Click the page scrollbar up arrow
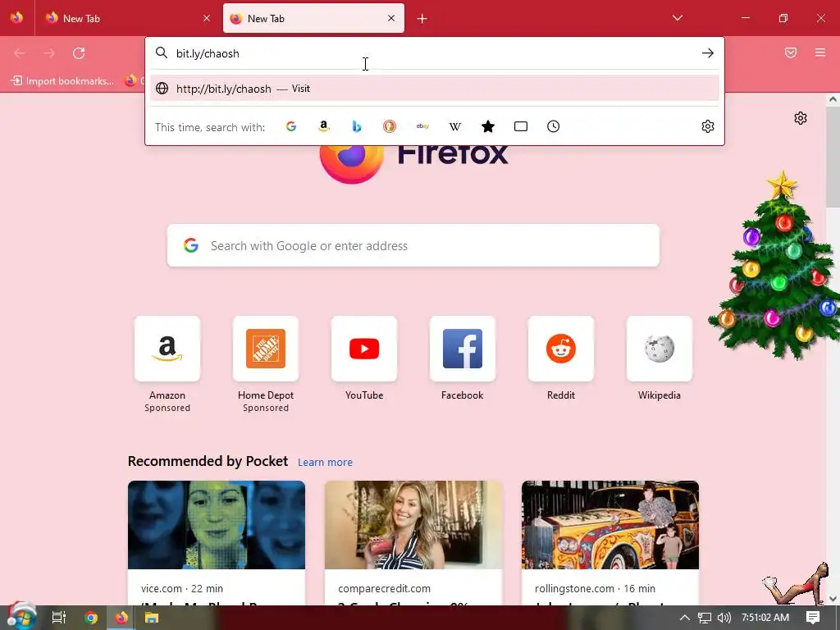This screenshot has width=840, height=630. point(833,99)
